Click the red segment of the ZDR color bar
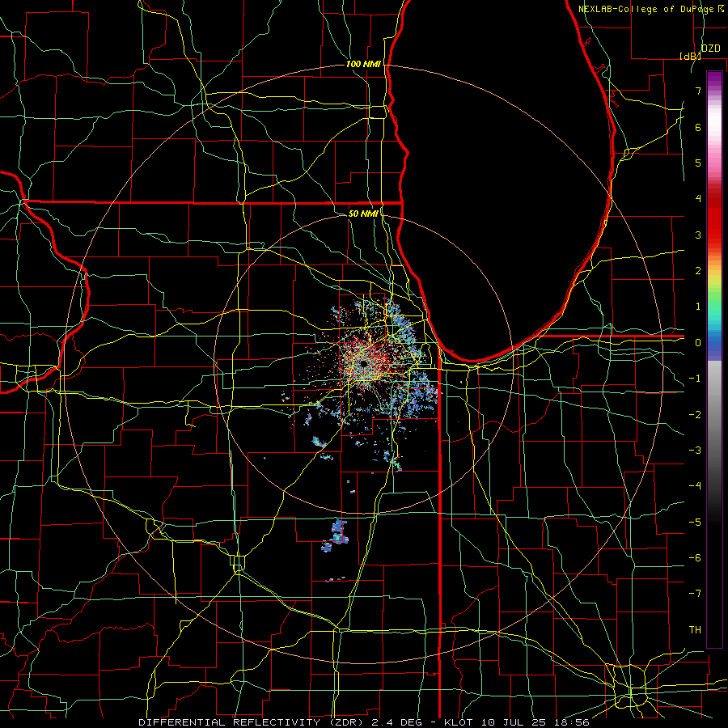This screenshot has height=728, width=728. 714,218
